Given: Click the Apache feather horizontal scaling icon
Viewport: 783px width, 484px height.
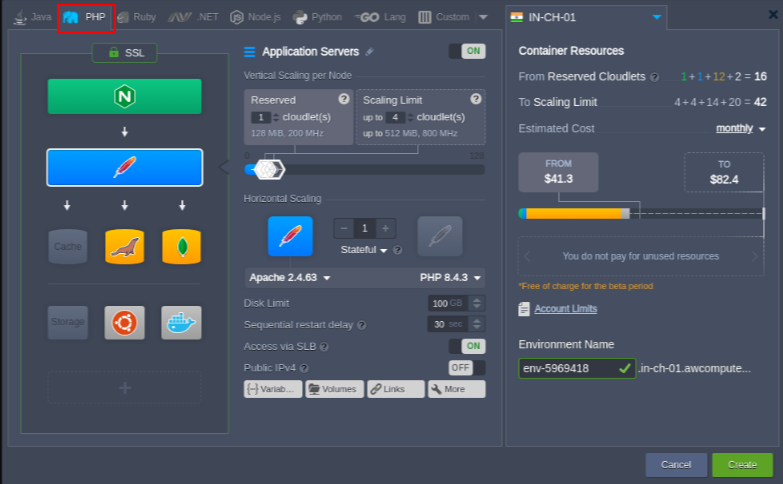Looking at the screenshot, I should 290,235.
